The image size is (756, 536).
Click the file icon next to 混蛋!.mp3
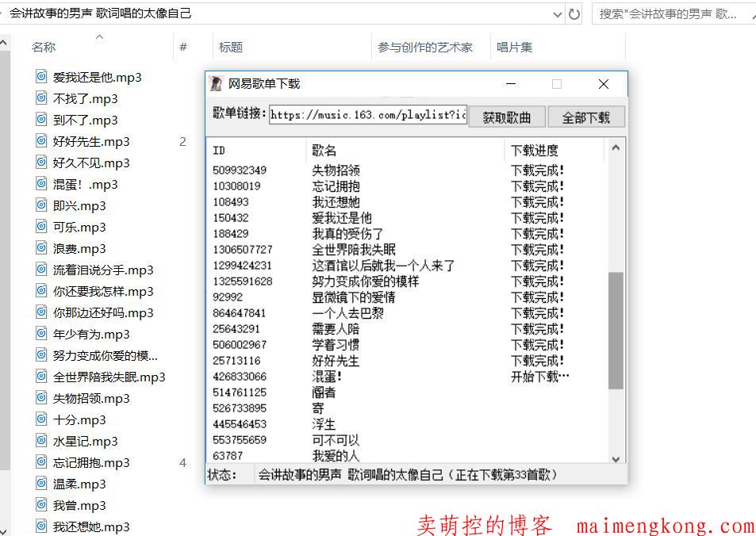coord(41,184)
